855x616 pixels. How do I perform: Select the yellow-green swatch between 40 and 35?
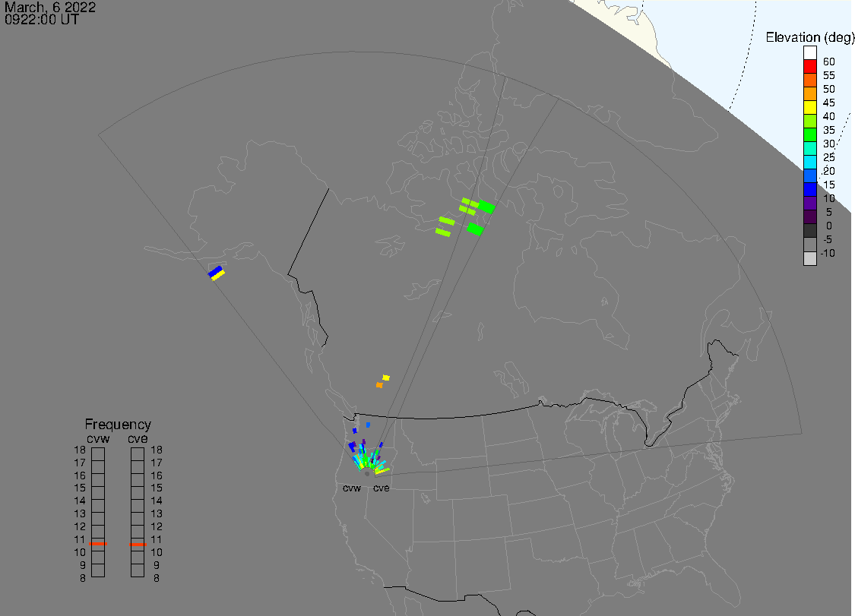coord(809,121)
